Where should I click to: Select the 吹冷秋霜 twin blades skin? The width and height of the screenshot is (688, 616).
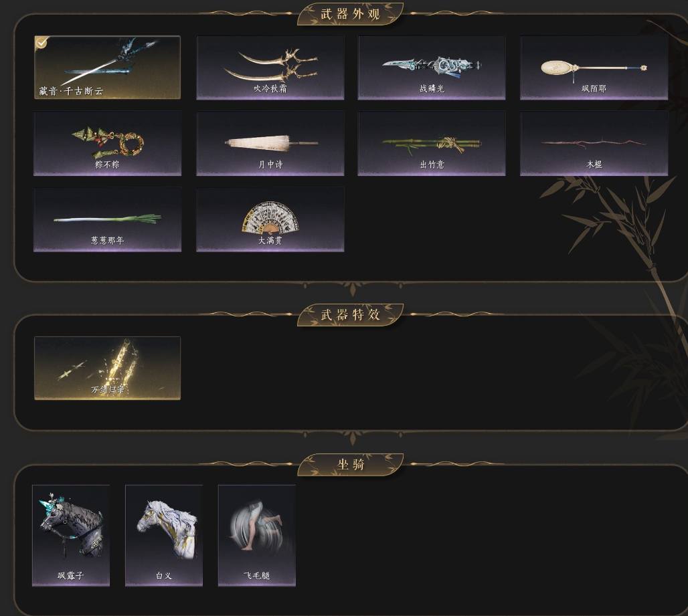click(270, 68)
